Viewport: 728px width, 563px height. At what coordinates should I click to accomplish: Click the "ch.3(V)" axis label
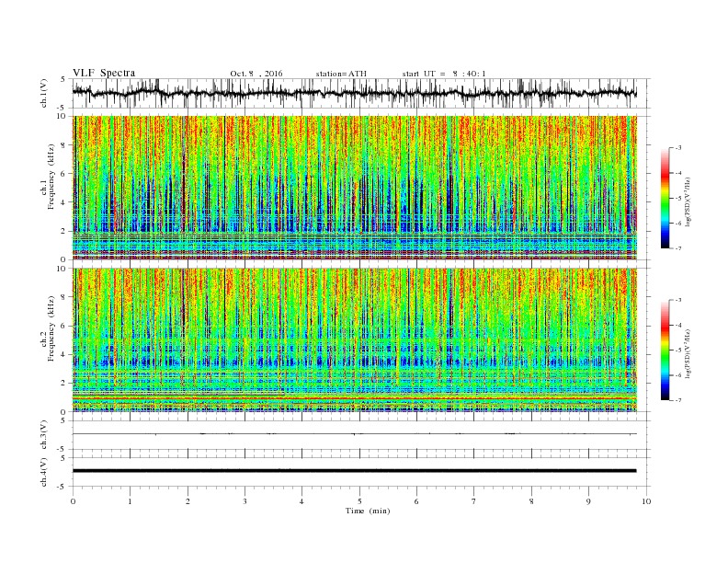tap(44, 435)
